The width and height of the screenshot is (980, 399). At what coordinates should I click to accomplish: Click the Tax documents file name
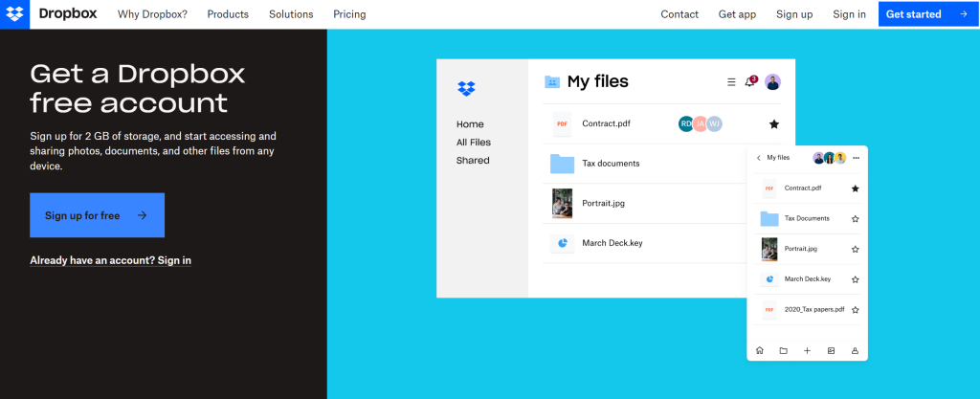611,164
